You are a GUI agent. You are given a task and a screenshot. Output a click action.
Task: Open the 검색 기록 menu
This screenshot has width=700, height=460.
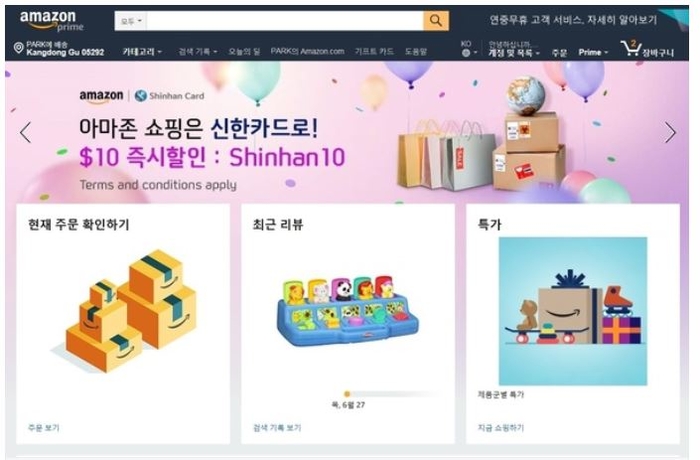click(198, 52)
